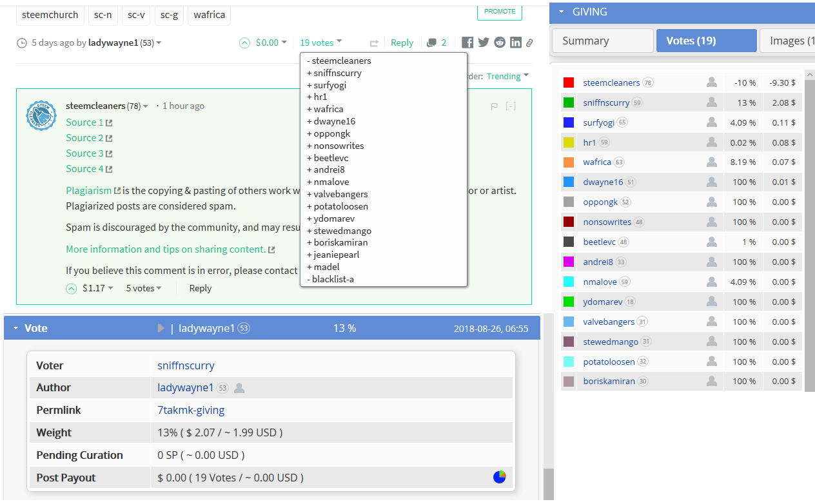The height and width of the screenshot is (504, 815).
Task: Open the 7takmk-giving permlink
Action: [x=191, y=410]
